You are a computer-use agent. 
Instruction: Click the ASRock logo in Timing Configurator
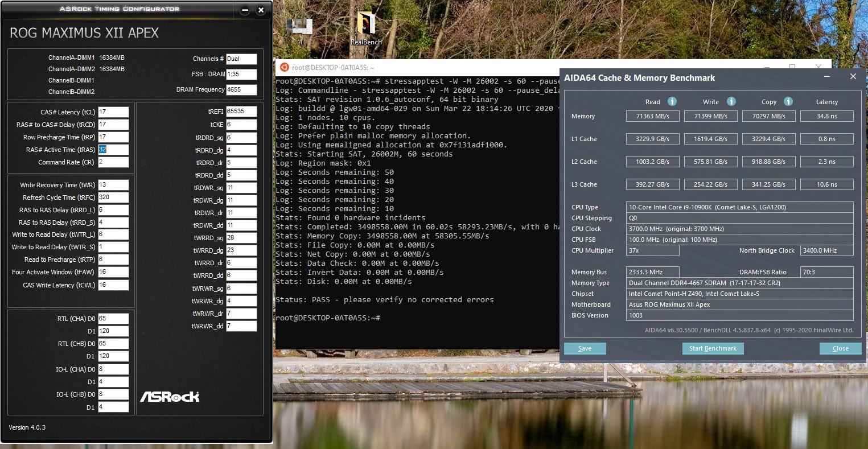[x=170, y=396]
